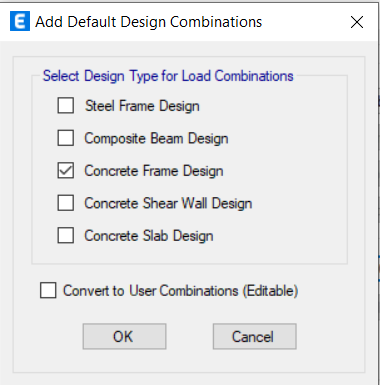Enable the Steel Frame Design checkbox
This screenshot has width=380, height=385.
(x=66, y=106)
